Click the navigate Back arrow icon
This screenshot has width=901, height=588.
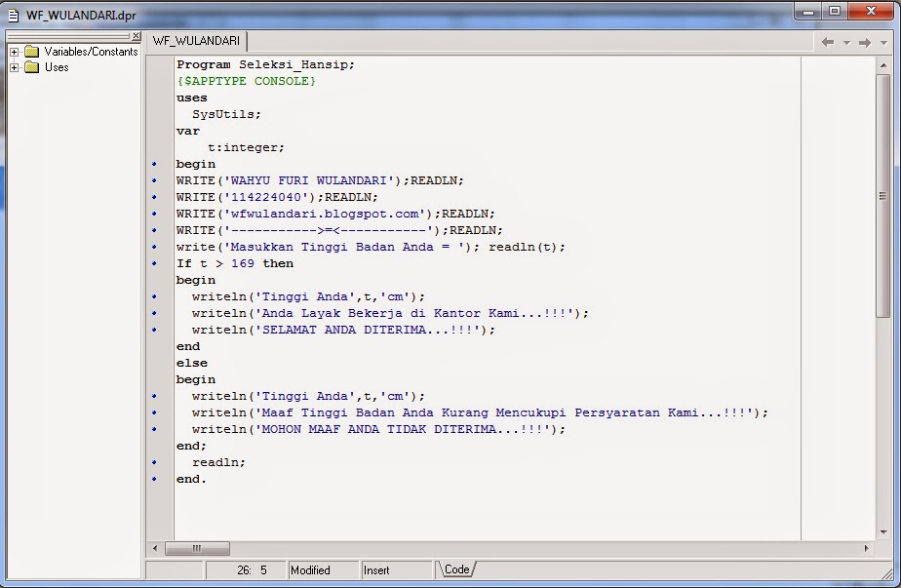pos(831,42)
